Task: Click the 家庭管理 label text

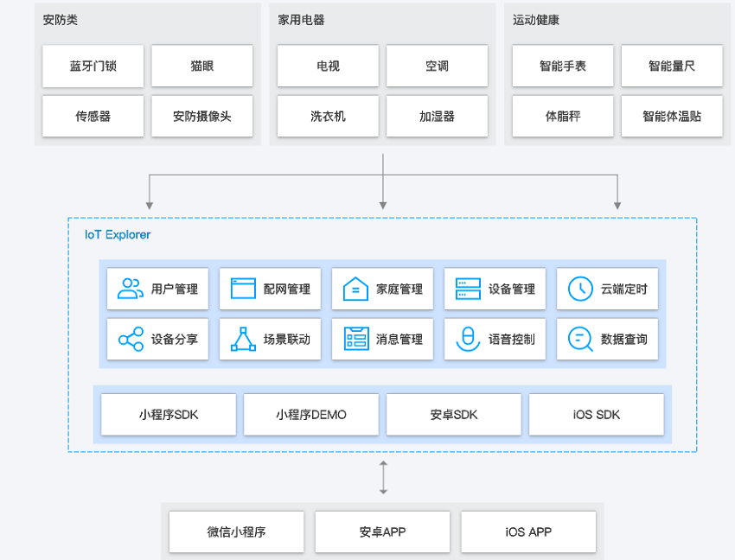Action: (399, 290)
